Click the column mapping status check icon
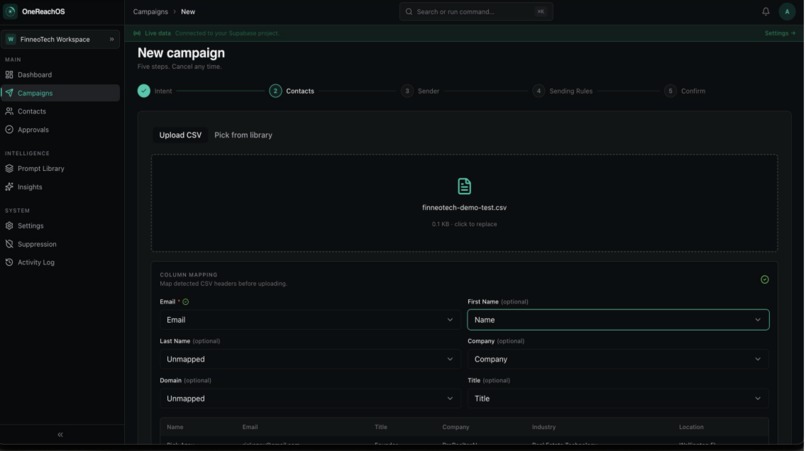Screen dimensions: 806x451 pyautogui.click(x=764, y=279)
